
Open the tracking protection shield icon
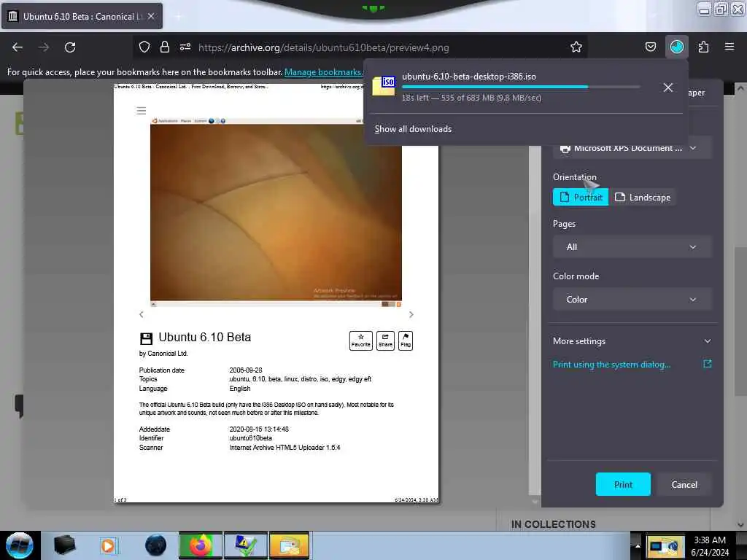click(144, 47)
